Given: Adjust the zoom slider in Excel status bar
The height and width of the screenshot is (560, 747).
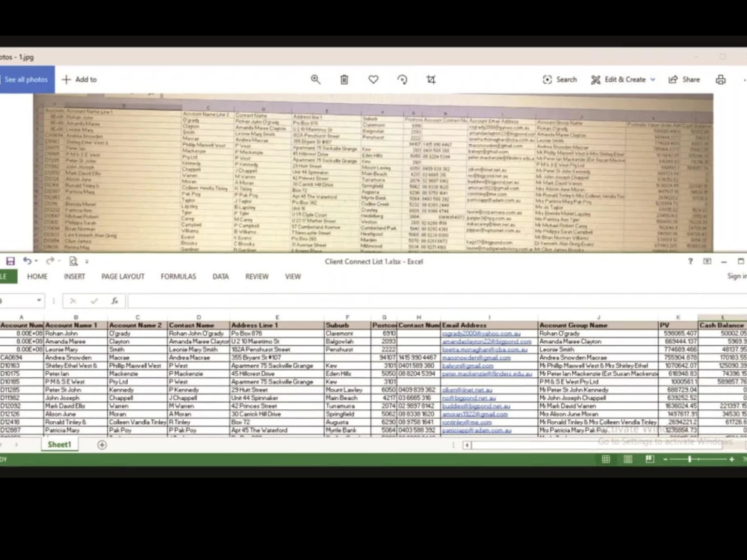Looking at the screenshot, I should (x=689, y=458).
